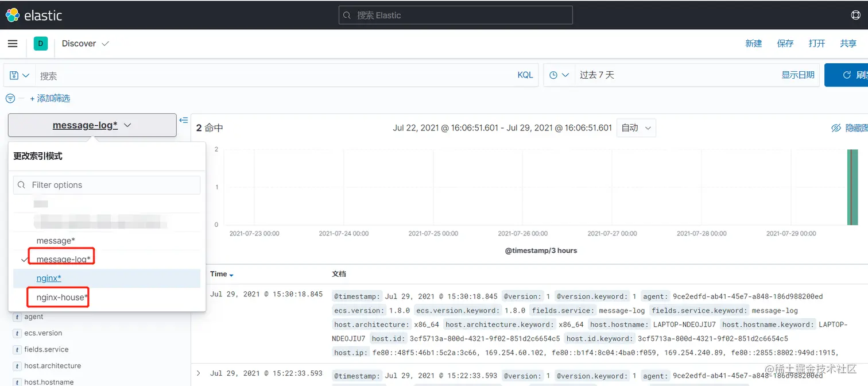Open the 自动 interval dropdown
The height and width of the screenshot is (386, 868).
[x=636, y=128]
